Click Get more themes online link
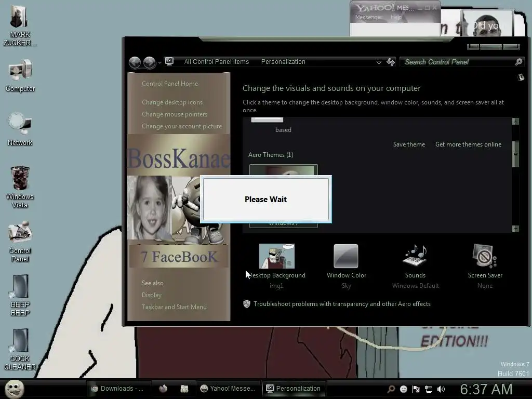This screenshot has width=532, height=399. tap(468, 144)
